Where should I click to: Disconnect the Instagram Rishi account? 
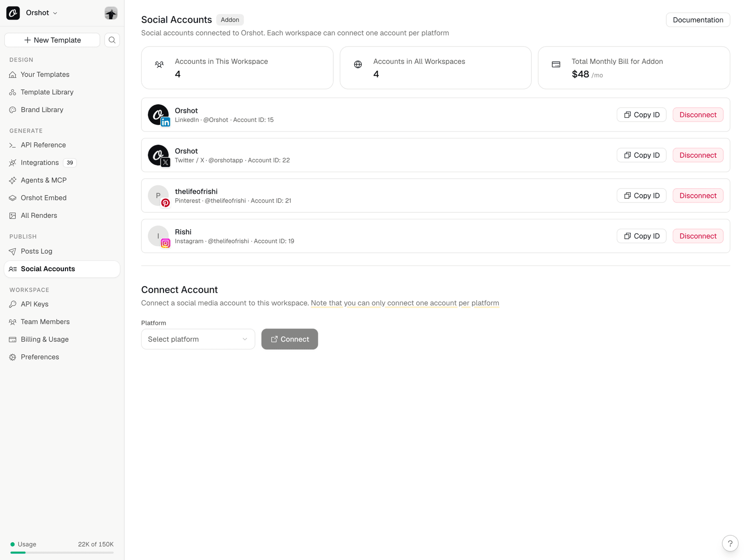(x=698, y=236)
